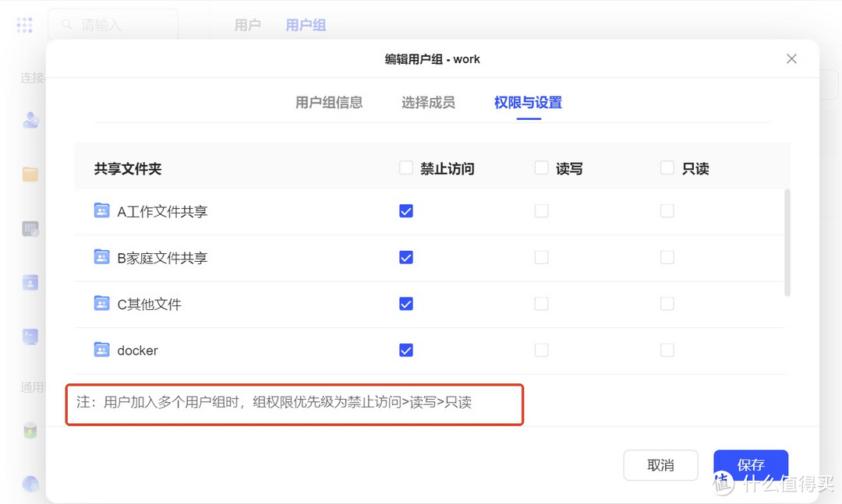
Task: Click the 保存 button
Action: (x=750, y=465)
